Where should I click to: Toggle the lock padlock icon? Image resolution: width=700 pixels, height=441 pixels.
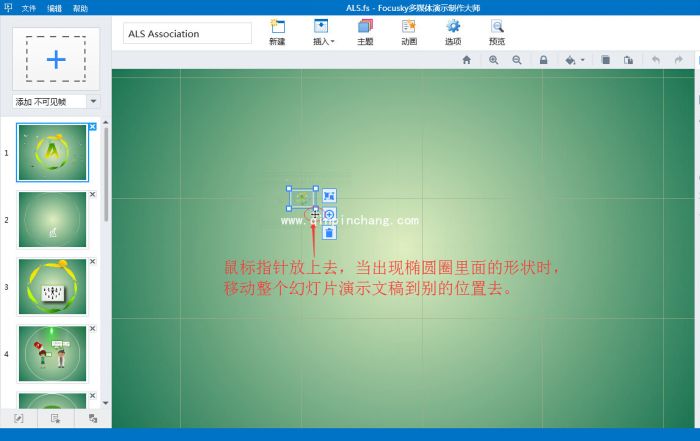point(543,60)
